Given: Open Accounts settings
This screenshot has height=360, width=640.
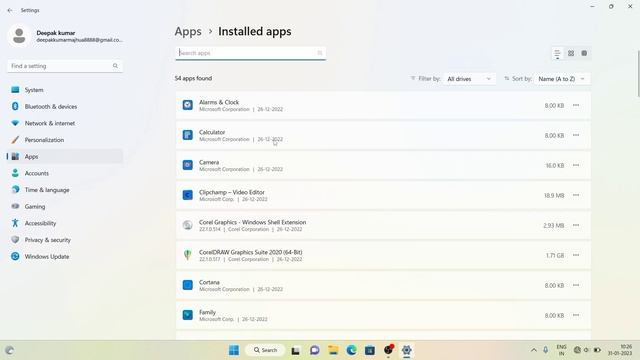Looking at the screenshot, I should pos(65,173).
